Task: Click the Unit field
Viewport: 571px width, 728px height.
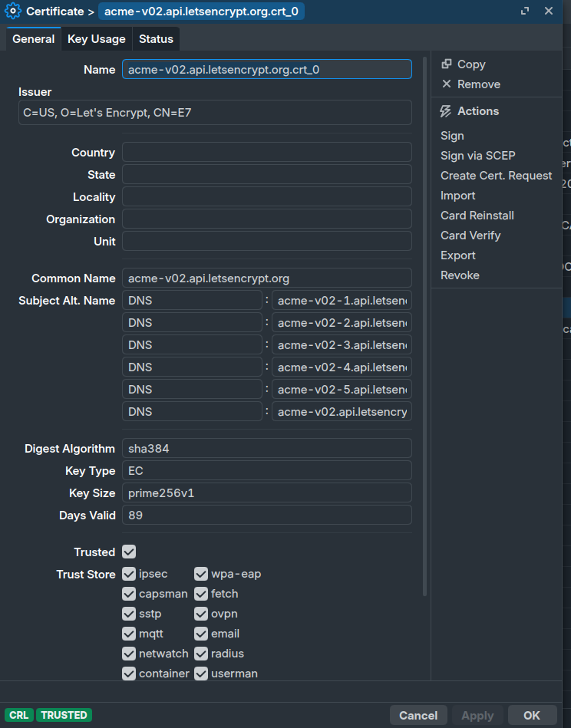Action: click(266, 242)
